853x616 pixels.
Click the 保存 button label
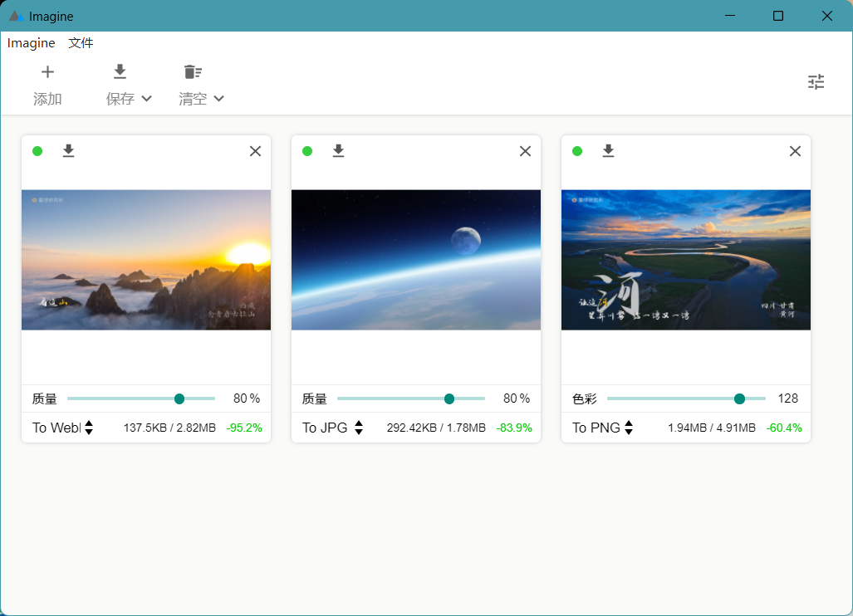tap(120, 99)
